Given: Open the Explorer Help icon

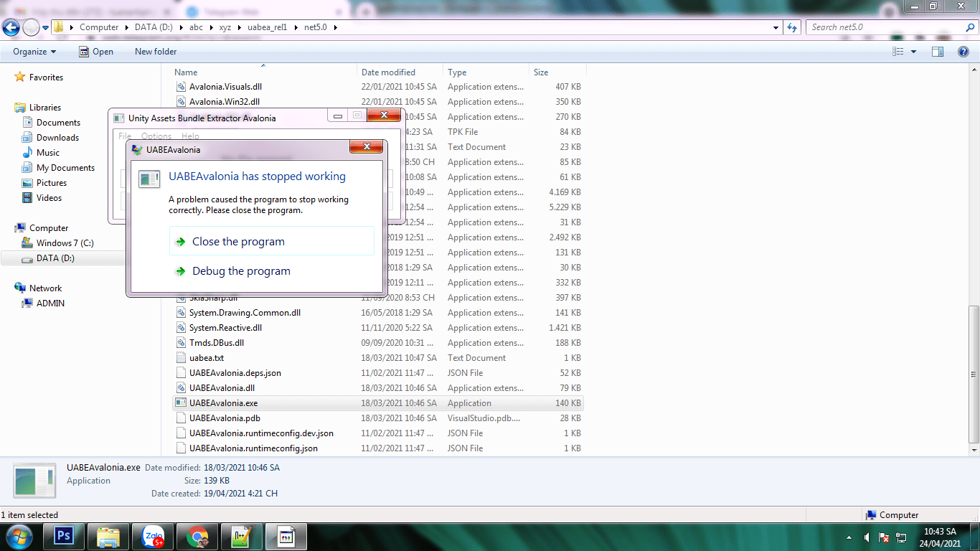Looking at the screenshot, I should [x=963, y=52].
